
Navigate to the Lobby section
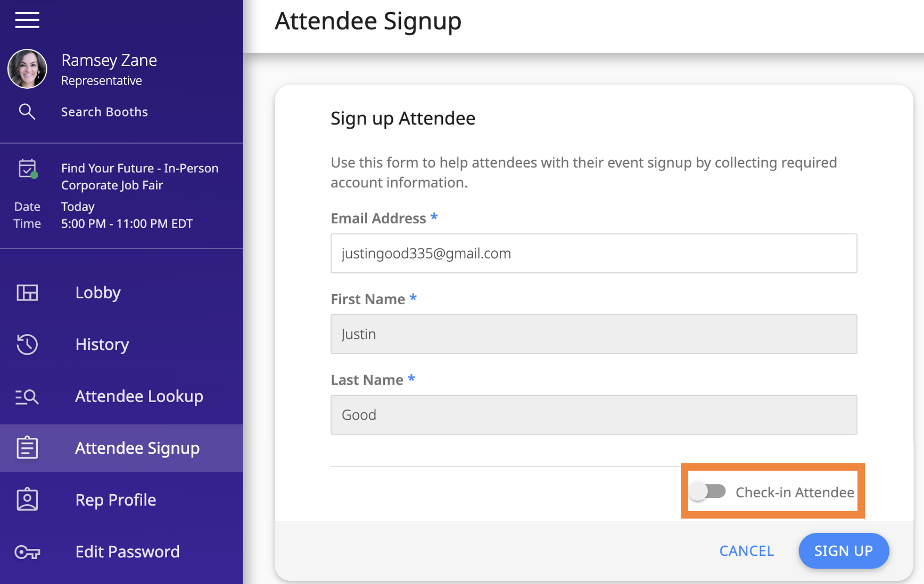97,293
